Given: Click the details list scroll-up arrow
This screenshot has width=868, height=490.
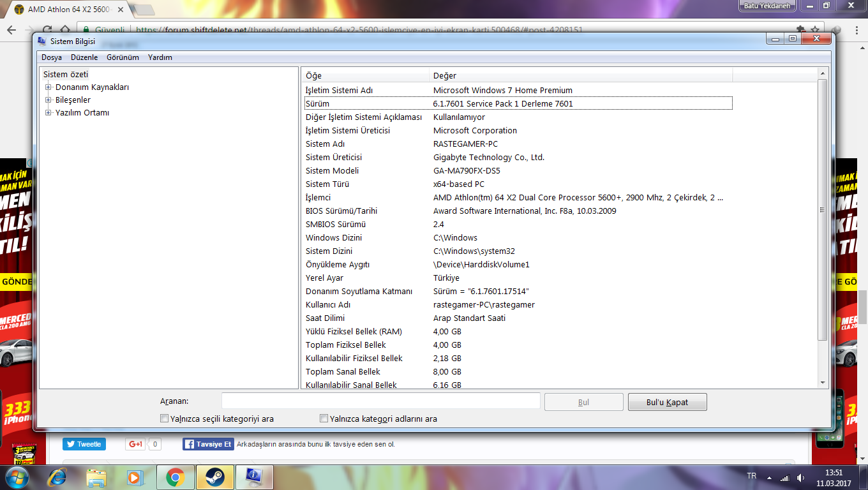Looking at the screenshot, I should (823, 74).
